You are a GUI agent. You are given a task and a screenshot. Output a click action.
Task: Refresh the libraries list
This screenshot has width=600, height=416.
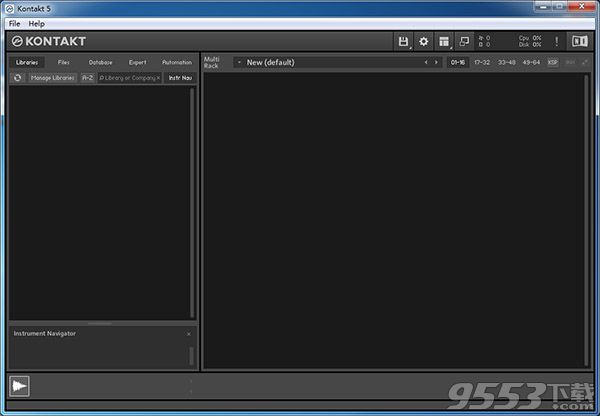[18, 78]
